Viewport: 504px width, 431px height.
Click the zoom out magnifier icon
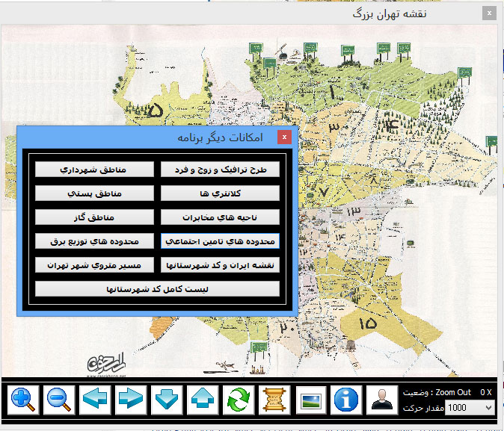point(59,400)
